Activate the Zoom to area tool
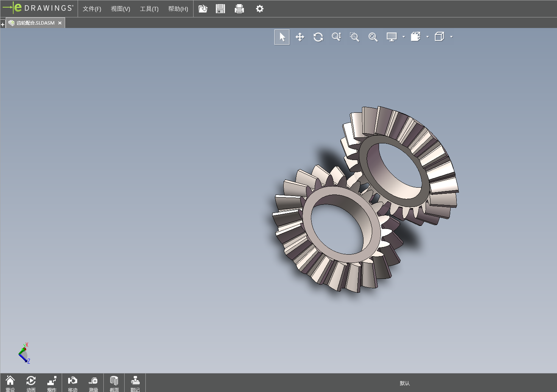 (x=354, y=37)
